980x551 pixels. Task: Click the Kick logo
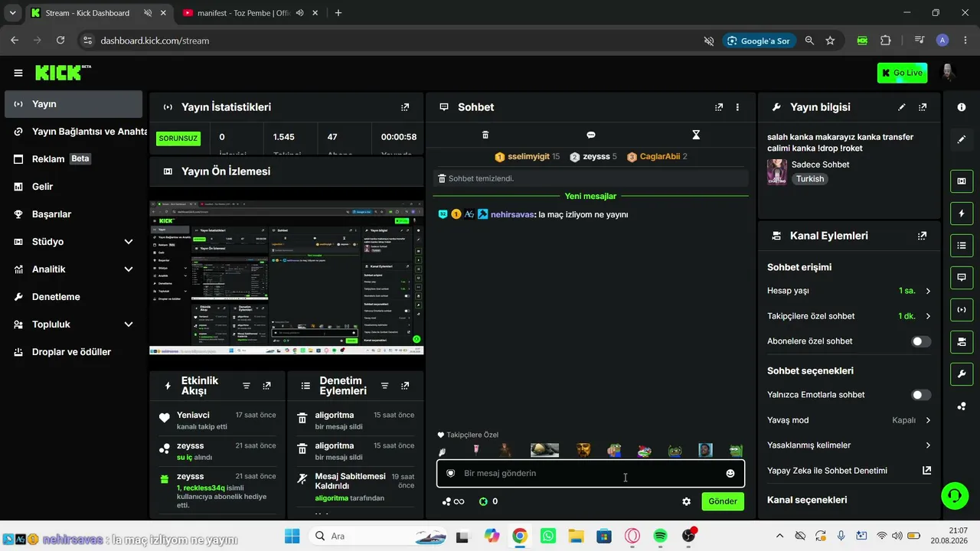pos(63,73)
